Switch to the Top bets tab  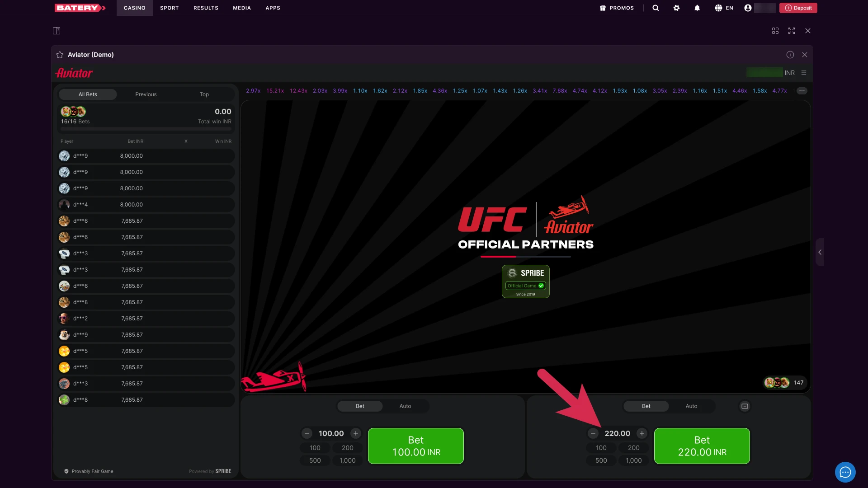pyautogui.click(x=204, y=94)
